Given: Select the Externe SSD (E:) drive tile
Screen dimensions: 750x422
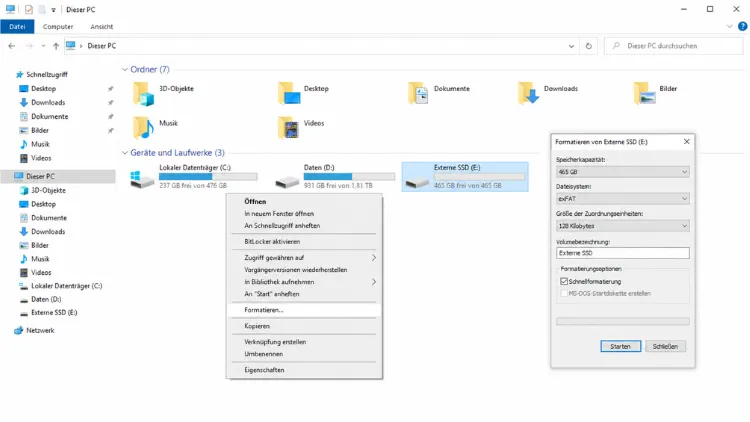Looking at the screenshot, I should point(465,177).
